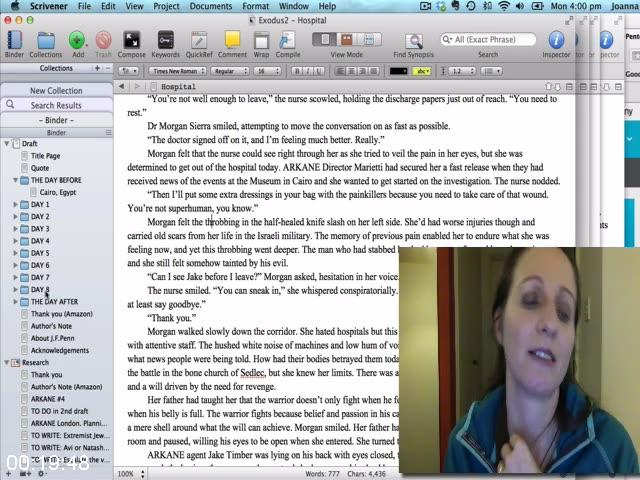Open the Times New Roman font dropdown
This screenshot has width=640, height=480.
point(178,71)
